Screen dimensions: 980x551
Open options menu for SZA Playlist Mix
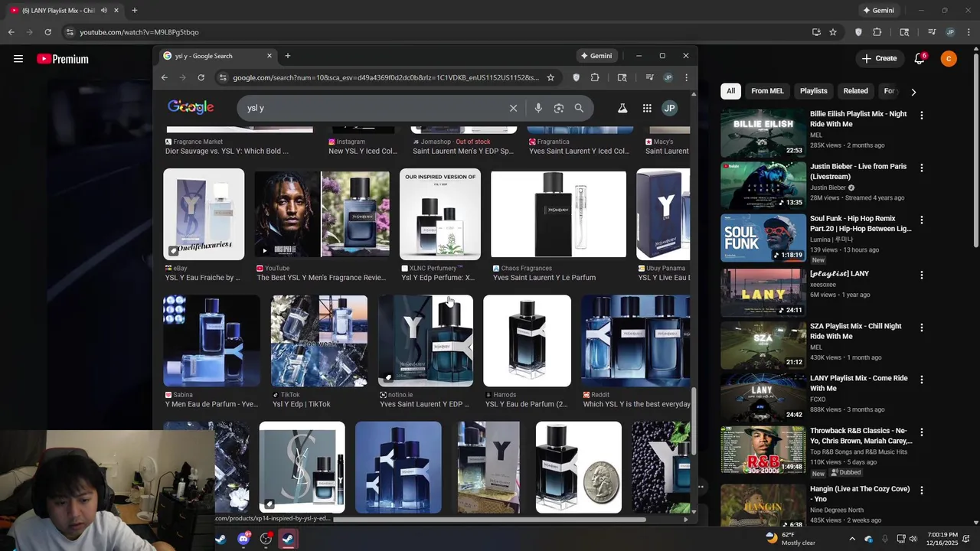921,328
